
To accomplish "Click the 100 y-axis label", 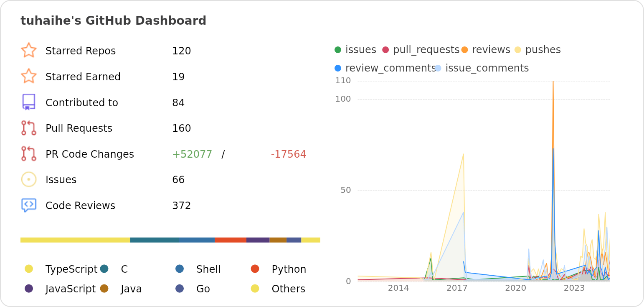I will coord(343,99).
